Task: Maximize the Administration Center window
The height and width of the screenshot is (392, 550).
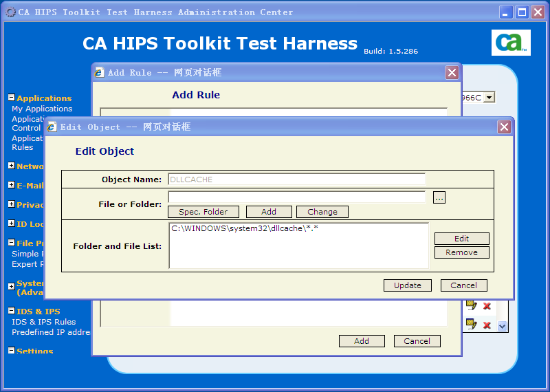Action: pyautogui.click(x=522, y=12)
